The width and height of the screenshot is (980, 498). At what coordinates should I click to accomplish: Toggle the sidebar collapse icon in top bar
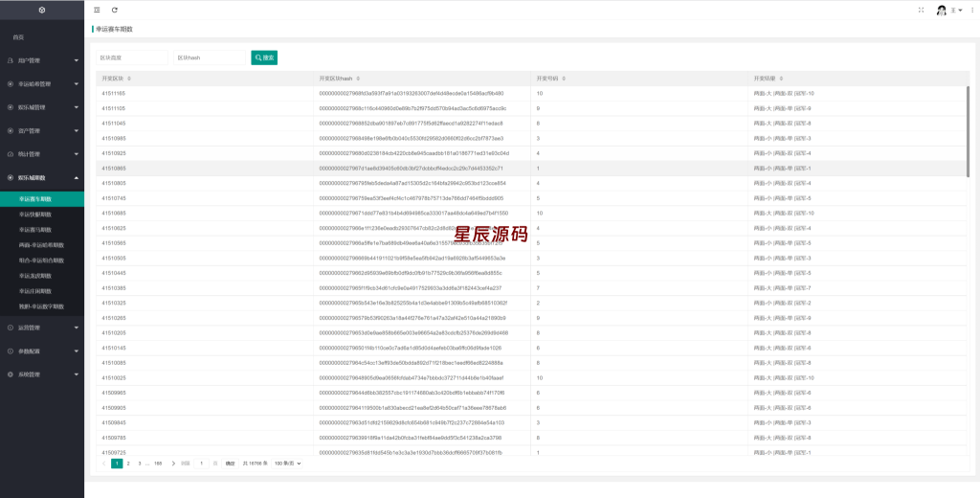(x=97, y=10)
